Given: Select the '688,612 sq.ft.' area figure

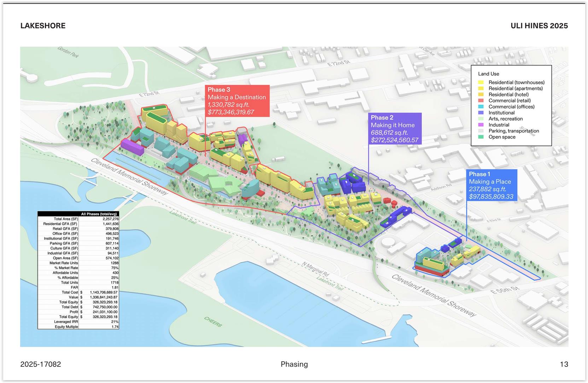Looking at the screenshot, I should click(x=389, y=133).
